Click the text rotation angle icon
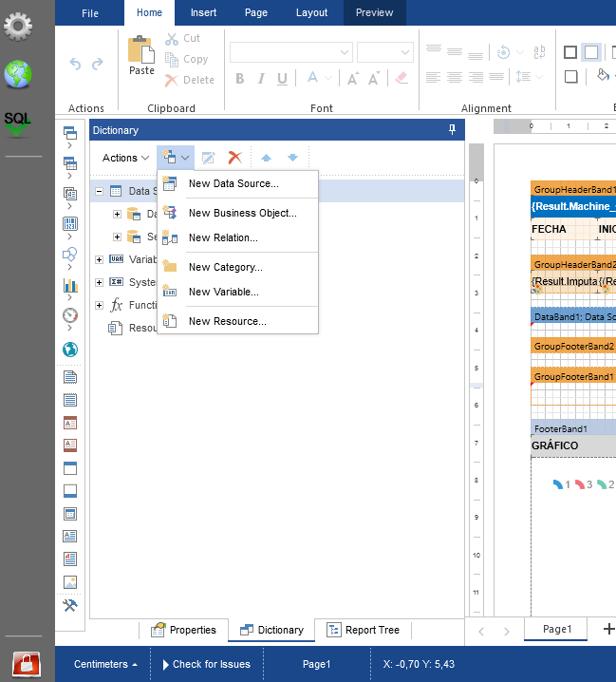616x682 pixels. [503, 52]
